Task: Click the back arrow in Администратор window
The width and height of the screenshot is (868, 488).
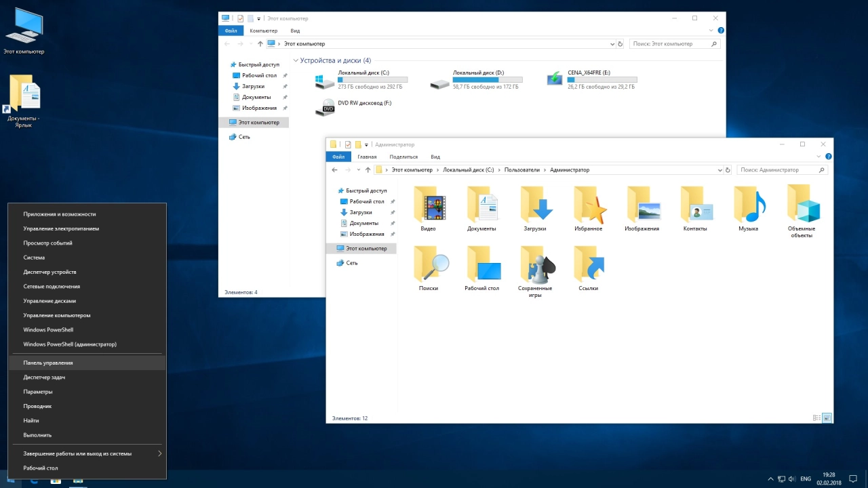Action: [x=334, y=170]
